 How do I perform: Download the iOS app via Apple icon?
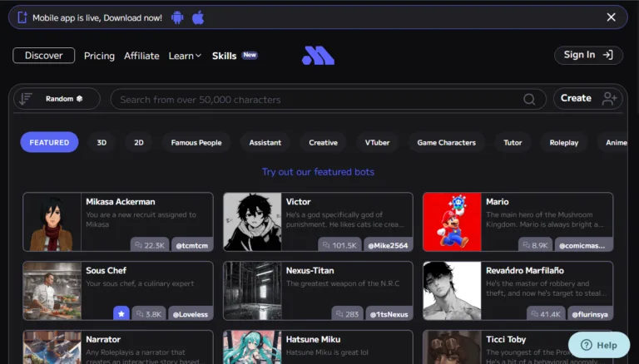(198, 17)
